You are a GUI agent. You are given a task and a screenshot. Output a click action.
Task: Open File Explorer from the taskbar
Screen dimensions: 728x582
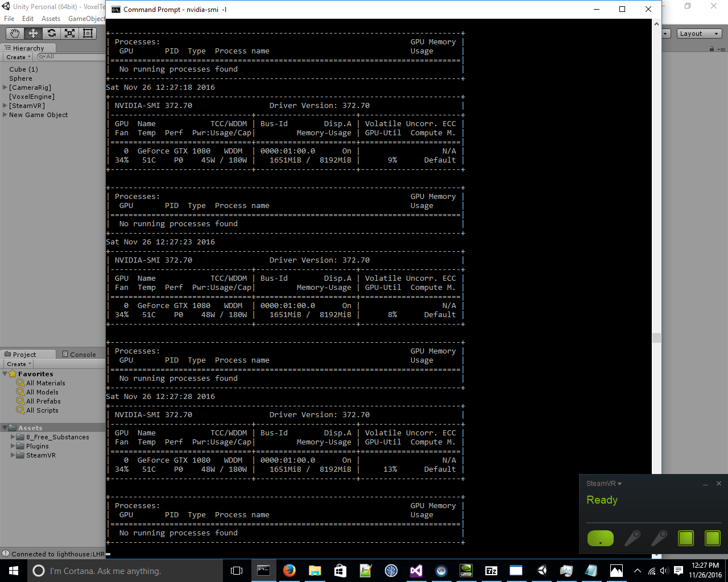click(315, 570)
